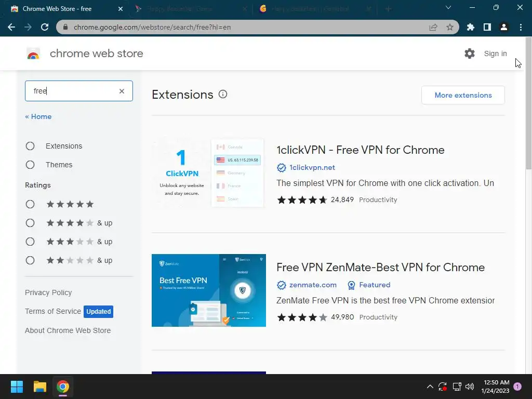Click Sign in at the top right
This screenshot has width=532, height=399.
(495, 54)
